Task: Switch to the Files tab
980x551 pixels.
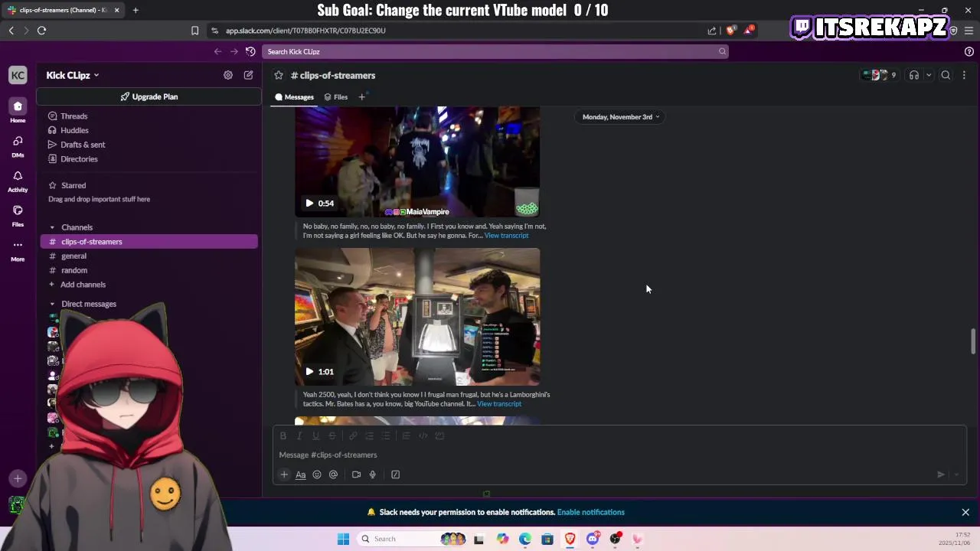Action: click(335, 97)
